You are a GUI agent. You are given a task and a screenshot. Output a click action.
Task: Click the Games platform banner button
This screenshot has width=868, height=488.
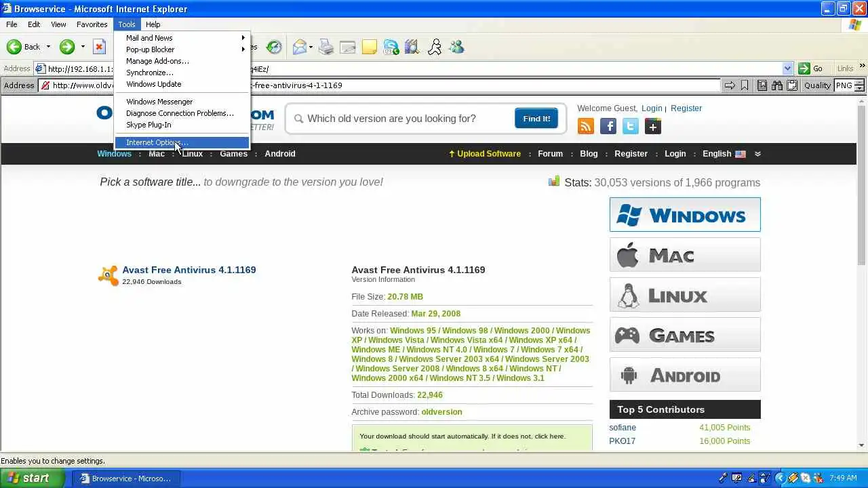pos(685,335)
